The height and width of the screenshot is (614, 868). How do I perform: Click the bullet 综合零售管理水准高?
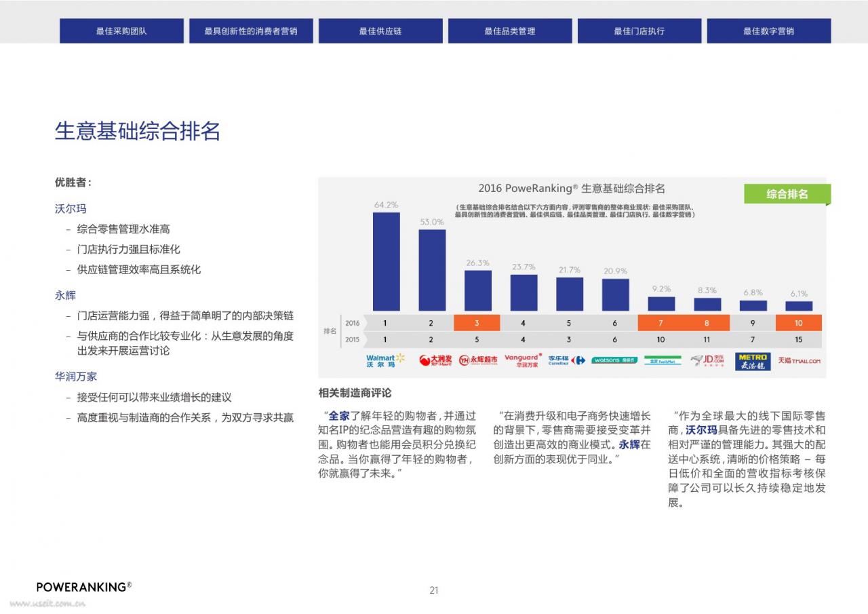point(123,229)
